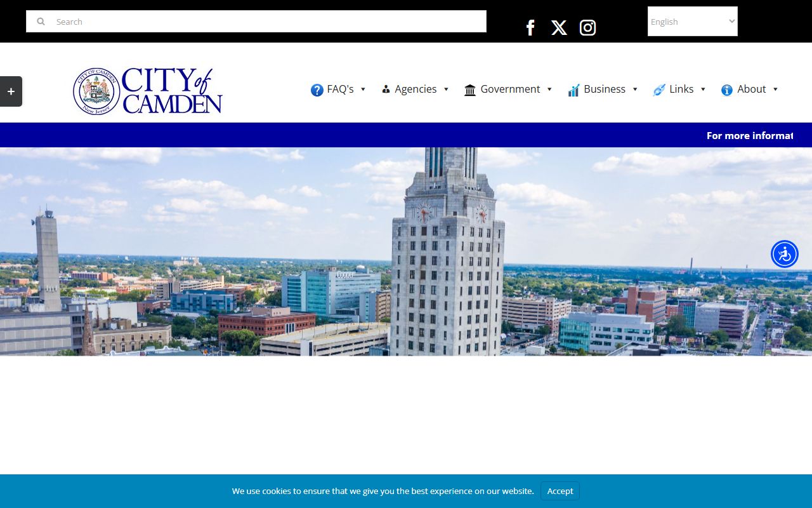Screen dimensions: 812x508
Task: Open the accessibility tools widget
Action: pos(785,254)
